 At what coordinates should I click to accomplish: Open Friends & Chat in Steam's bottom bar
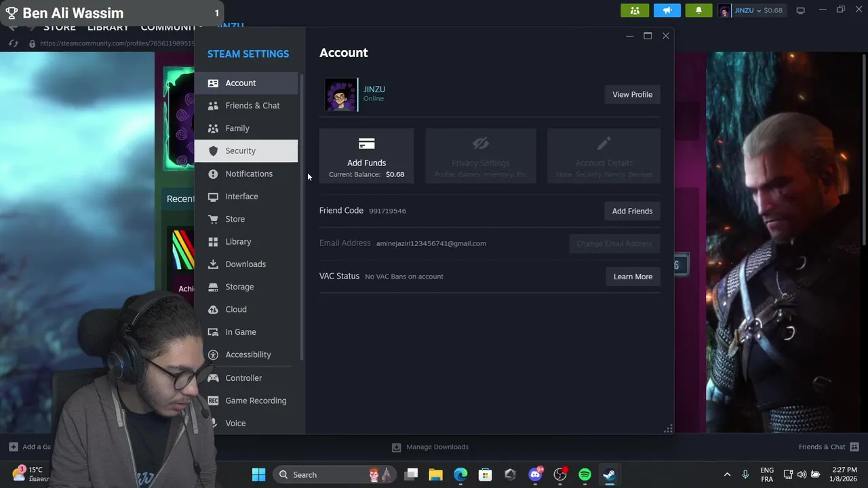tap(829, 447)
